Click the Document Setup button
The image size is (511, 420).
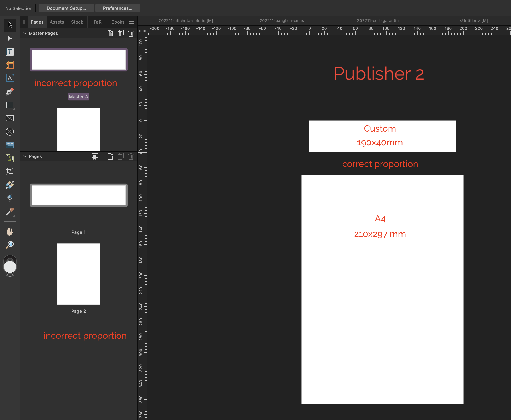click(x=66, y=8)
